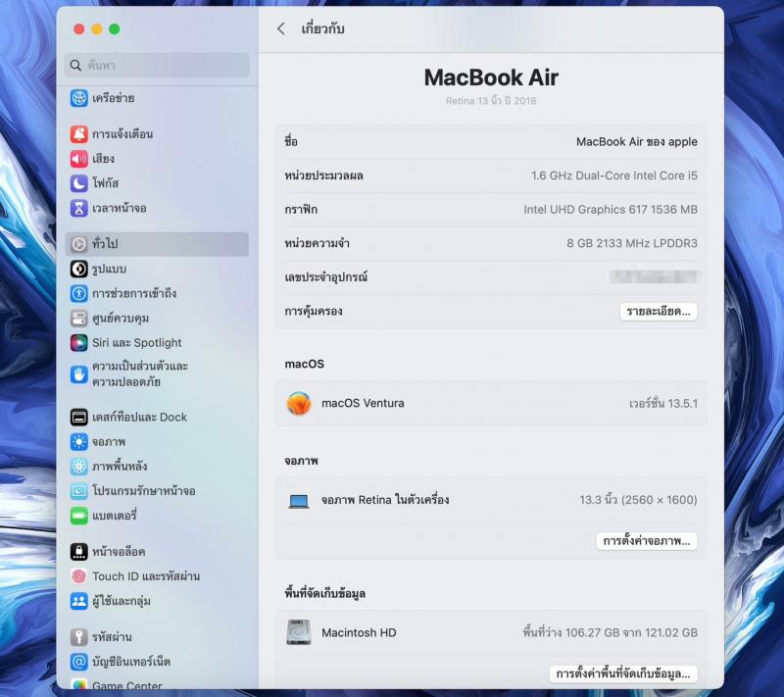The height and width of the screenshot is (697, 784).
Task: Click the Touch ID fingerprint icon
Action: pos(79,576)
